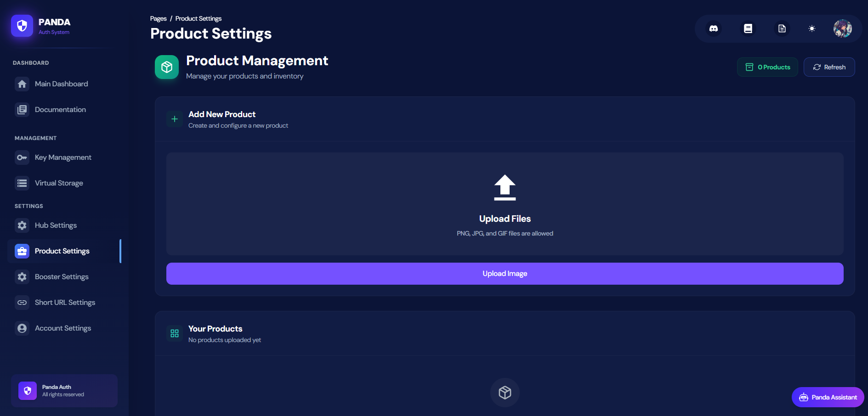Click the Product Management cube icon
This screenshot has width=868, height=416.
(x=166, y=67)
